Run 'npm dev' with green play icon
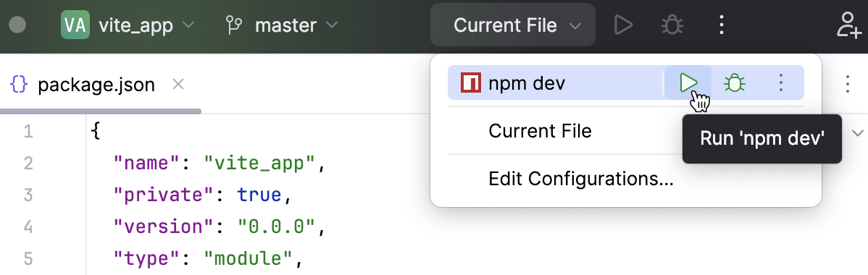Viewport: 868px width, 275px height. click(688, 83)
